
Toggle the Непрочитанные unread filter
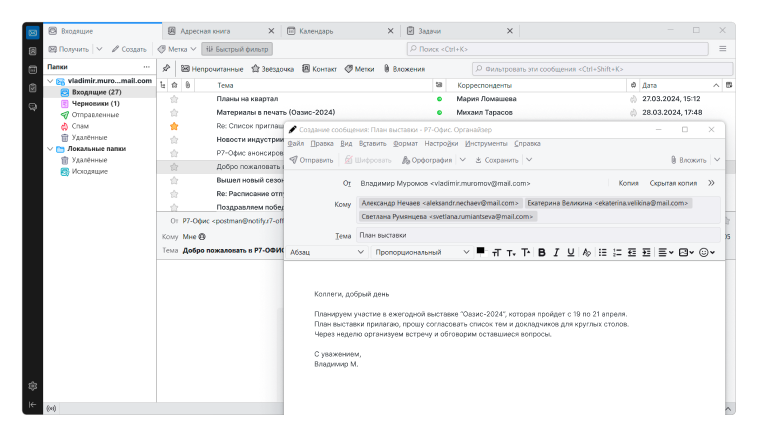pyautogui.click(x=211, y=69)
